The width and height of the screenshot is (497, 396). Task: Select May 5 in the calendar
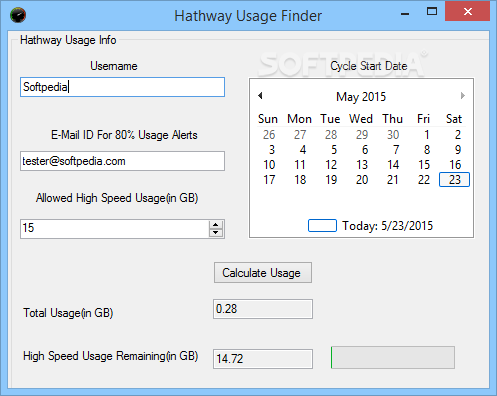click(334, 150)
